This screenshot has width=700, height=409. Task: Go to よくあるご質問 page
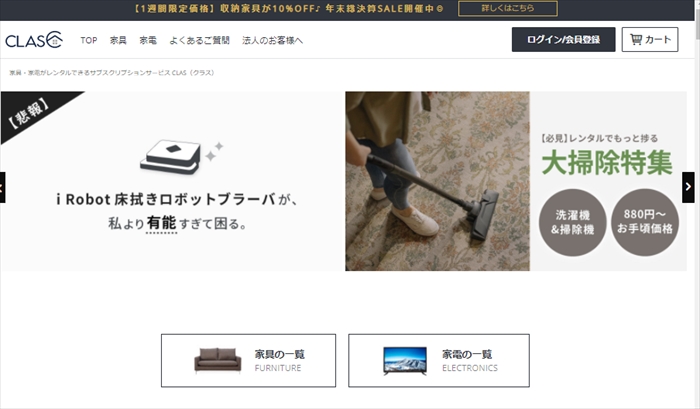point(199,40)
